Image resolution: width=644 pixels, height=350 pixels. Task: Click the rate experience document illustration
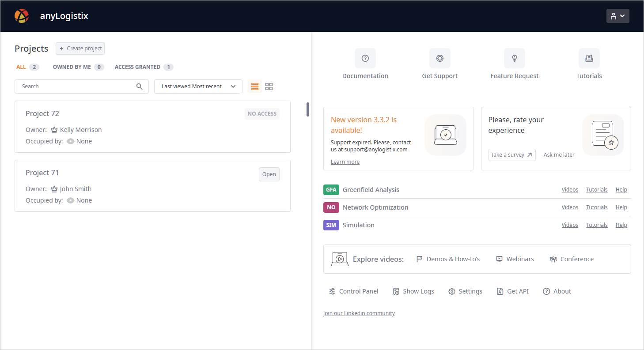tap(603, 135)
